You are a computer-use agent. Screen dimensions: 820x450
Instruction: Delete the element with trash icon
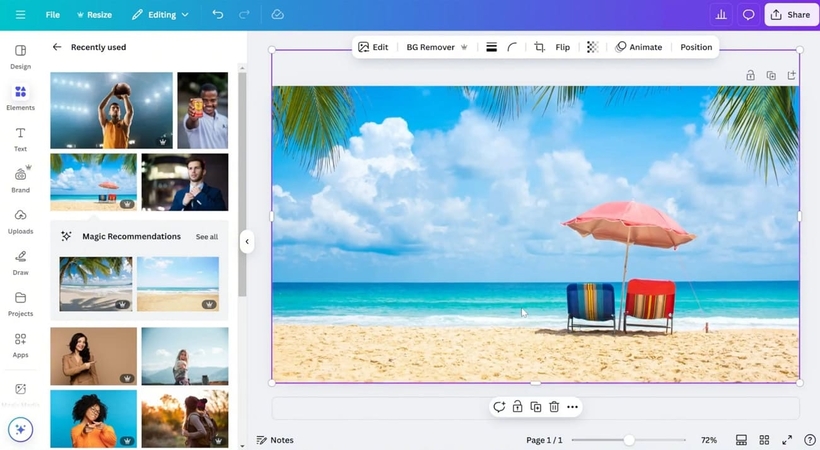pos(554,407)
